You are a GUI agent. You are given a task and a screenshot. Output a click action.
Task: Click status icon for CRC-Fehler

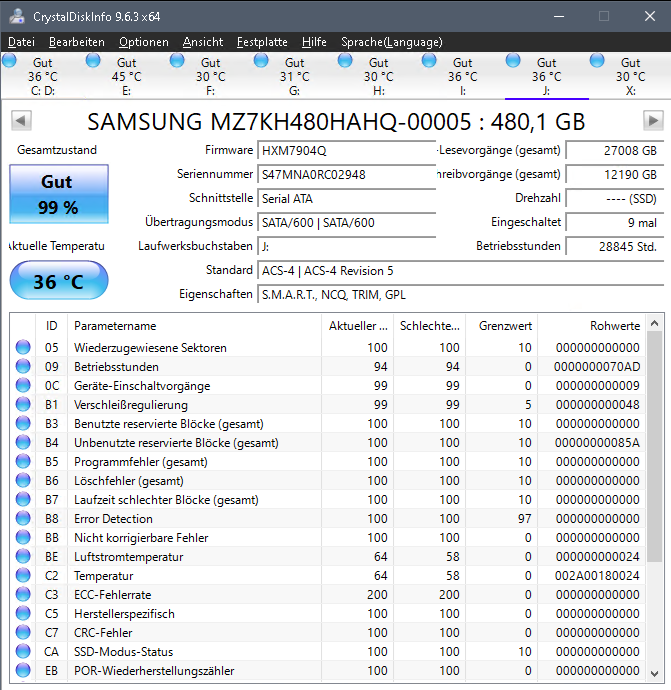pos(23,632)
